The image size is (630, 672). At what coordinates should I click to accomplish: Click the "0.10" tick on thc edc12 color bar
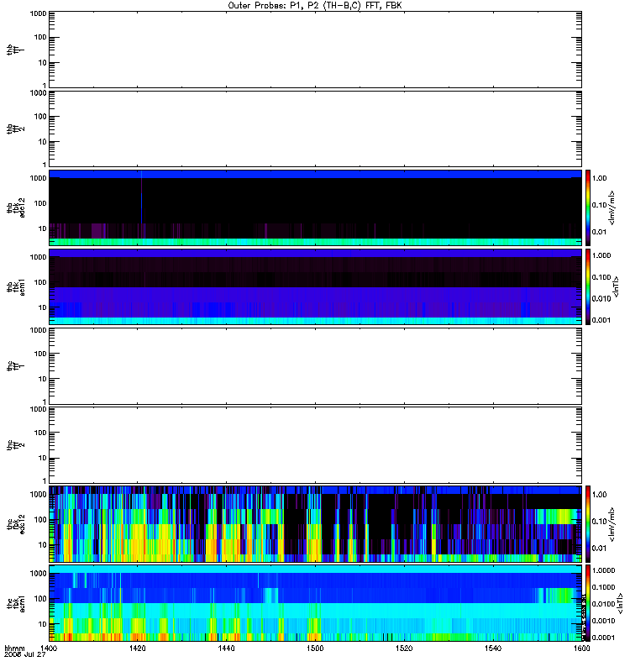click(599, 522)
